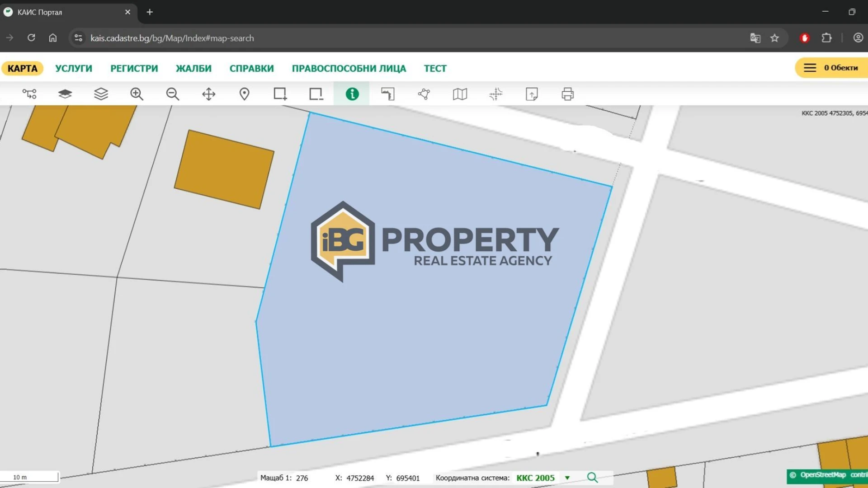Click the orange building beside the blue parcel
The image size is (868, 488).
coord(224,169)
